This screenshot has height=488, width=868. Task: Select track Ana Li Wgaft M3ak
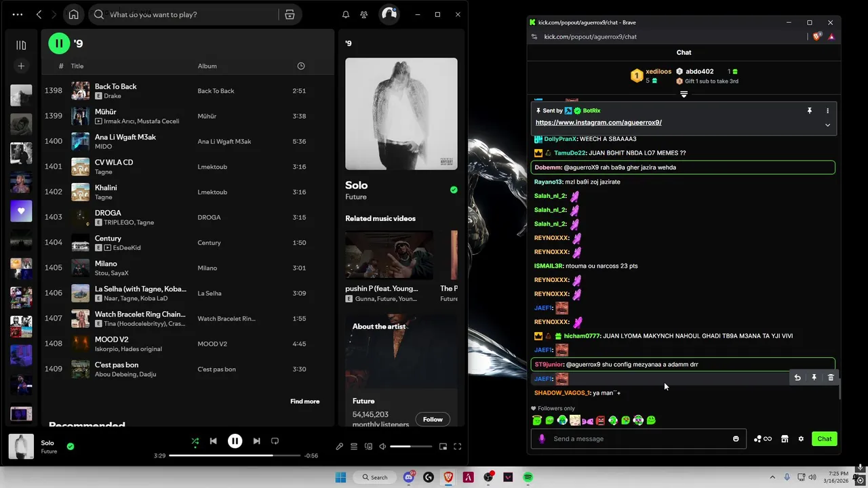[188, 142]
